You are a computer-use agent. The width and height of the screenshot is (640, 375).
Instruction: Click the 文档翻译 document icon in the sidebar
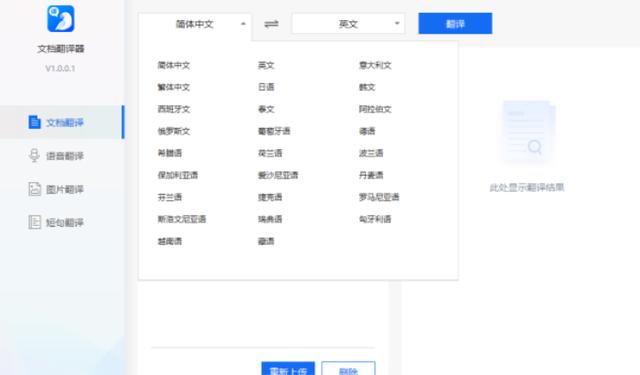pos(35,122)
